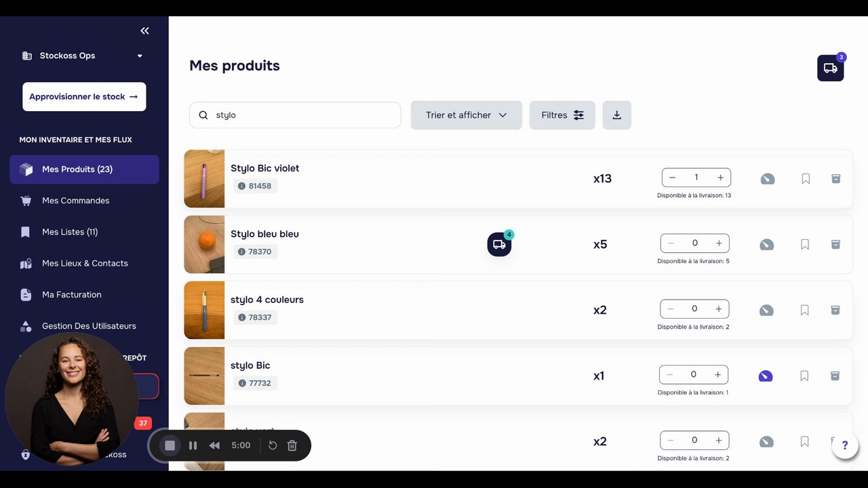Show info for reference 78337
Viewport: 868px width, 488px height.
tap(242, 318)
